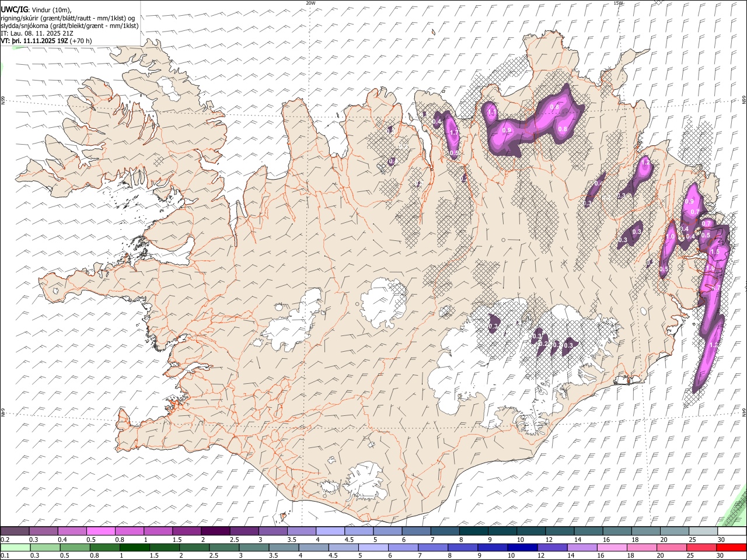747x560 pixels.
Task: Select the dark teal swatch labeled 8 in the snow legend
Action: click(474, 531)
